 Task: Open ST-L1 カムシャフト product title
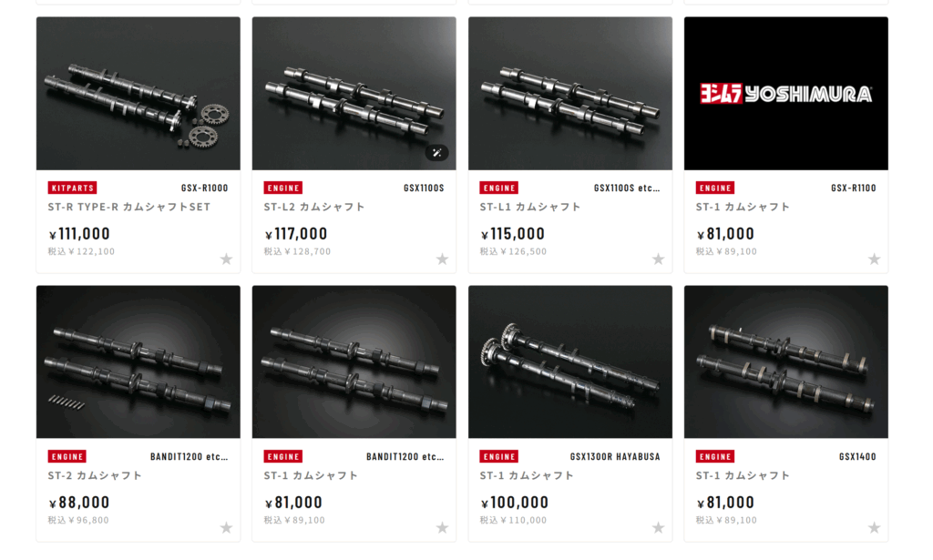(x=530, y=207)
